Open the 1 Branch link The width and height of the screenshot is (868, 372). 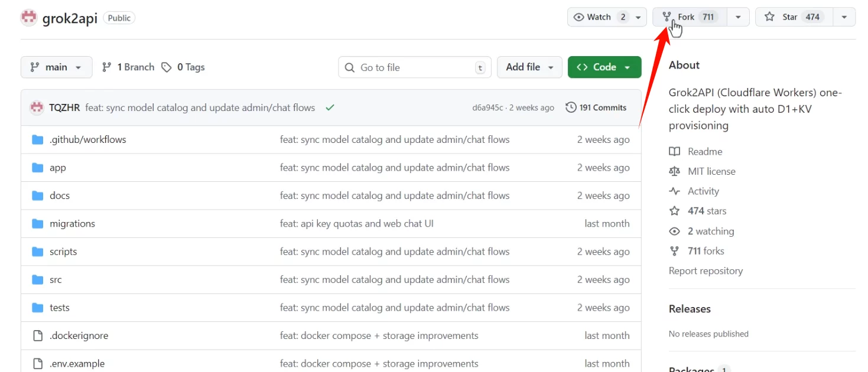[x=128, y=67]
